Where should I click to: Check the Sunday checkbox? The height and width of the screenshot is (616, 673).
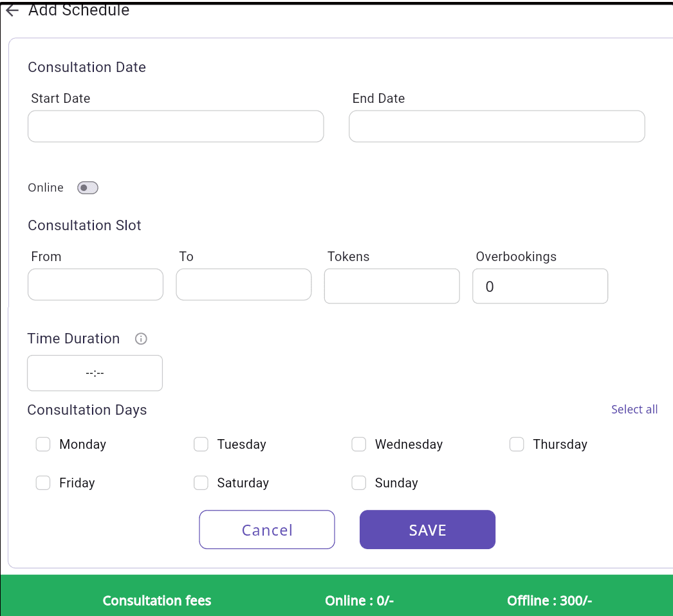point(359,483)
